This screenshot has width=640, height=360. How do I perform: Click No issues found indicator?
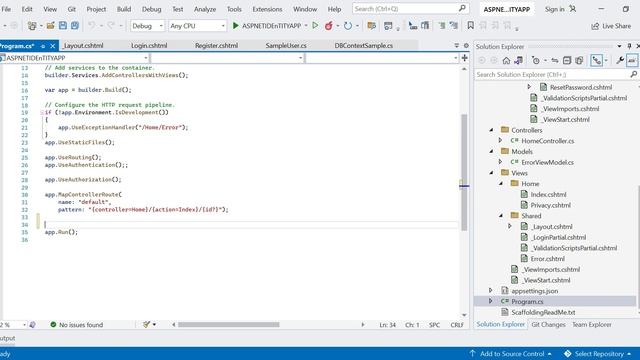[76, 325]
